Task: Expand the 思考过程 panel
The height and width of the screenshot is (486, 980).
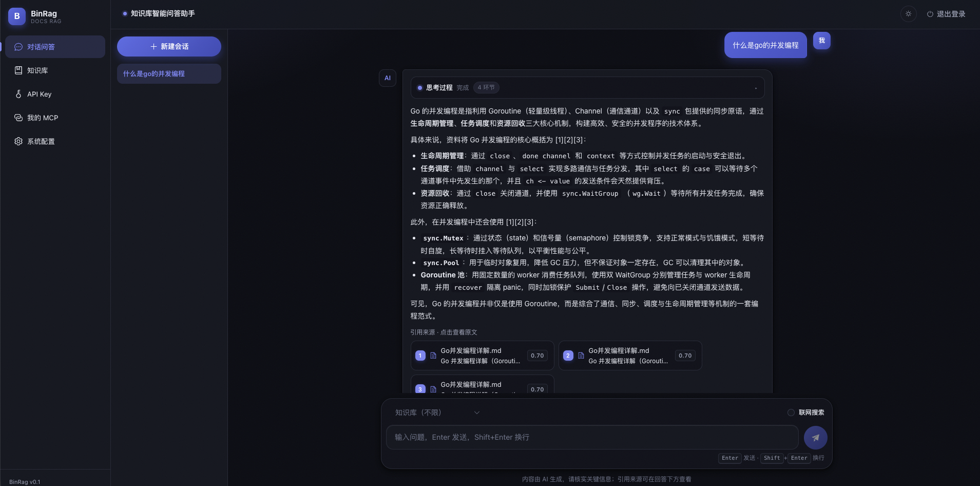Action: coord(587,87)
